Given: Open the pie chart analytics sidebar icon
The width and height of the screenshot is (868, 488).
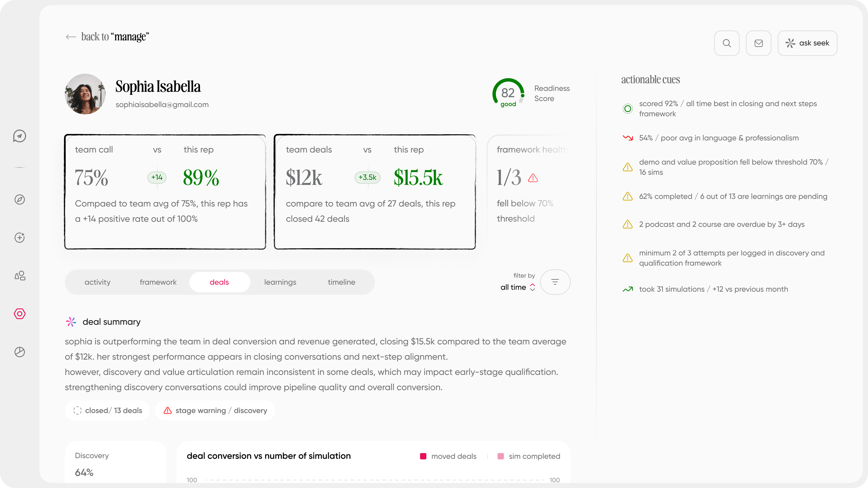Looking at the screenshot, I should (19, 352).
